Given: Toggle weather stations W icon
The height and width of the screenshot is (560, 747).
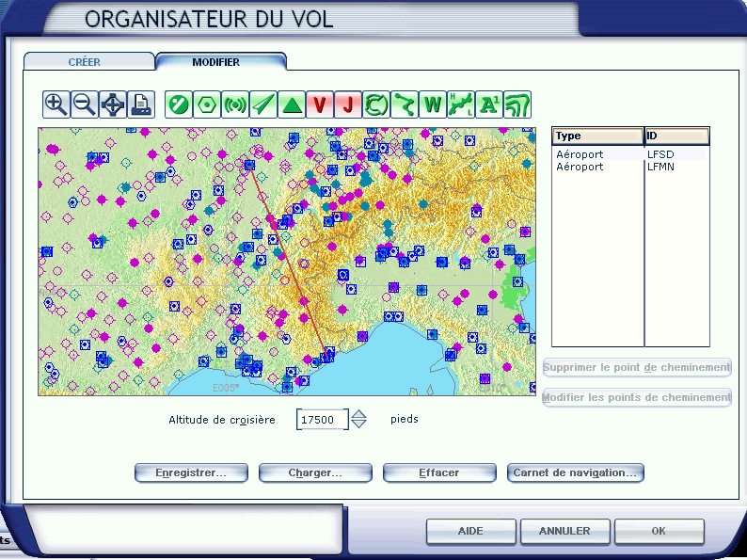Looking at the screenshot, I should click(x=433, y=104).
